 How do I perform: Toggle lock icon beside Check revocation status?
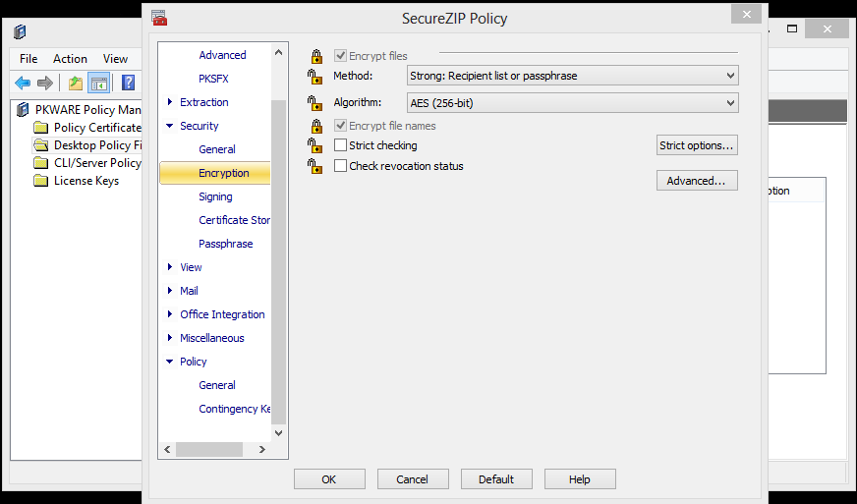point(315,167)
